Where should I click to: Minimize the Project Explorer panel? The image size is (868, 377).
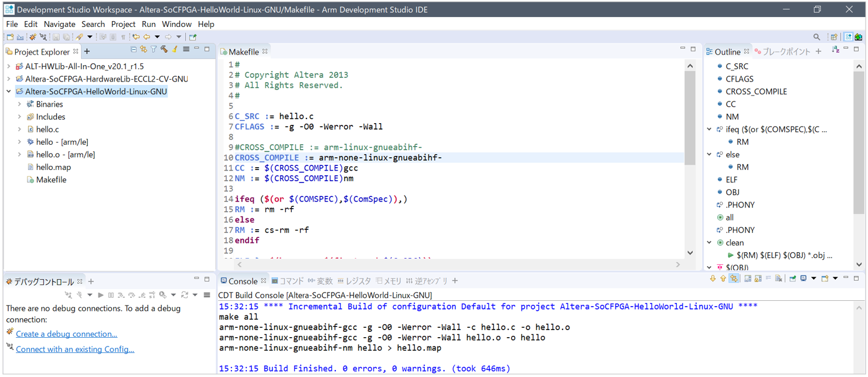pos(197,49)
